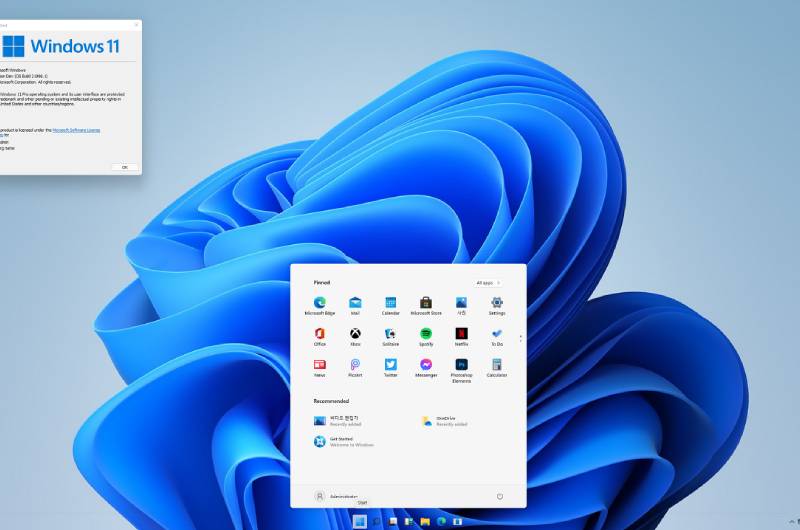Open the Messenger app
The width and height of the screenshot is (800, 530).
[426, 368]
